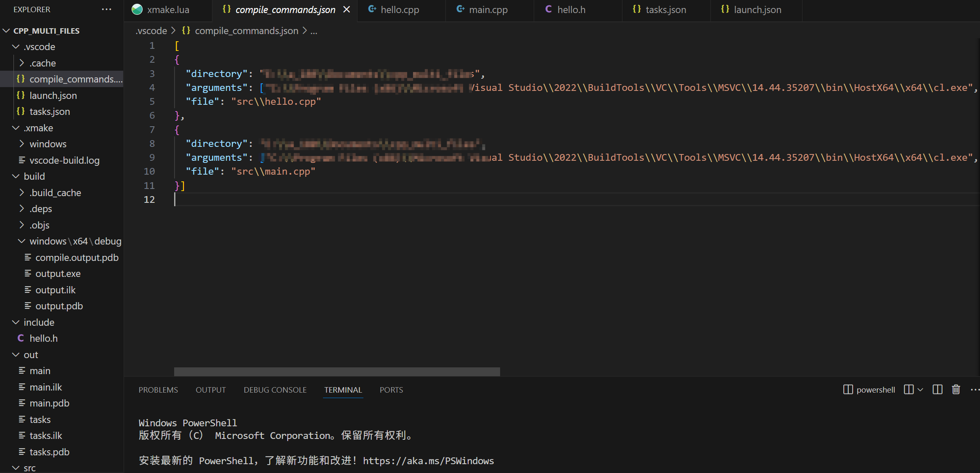This screenshot has width=980, height=473.
Task: Switch to the PROBLEMS panel tab
Action: point(158,389)
